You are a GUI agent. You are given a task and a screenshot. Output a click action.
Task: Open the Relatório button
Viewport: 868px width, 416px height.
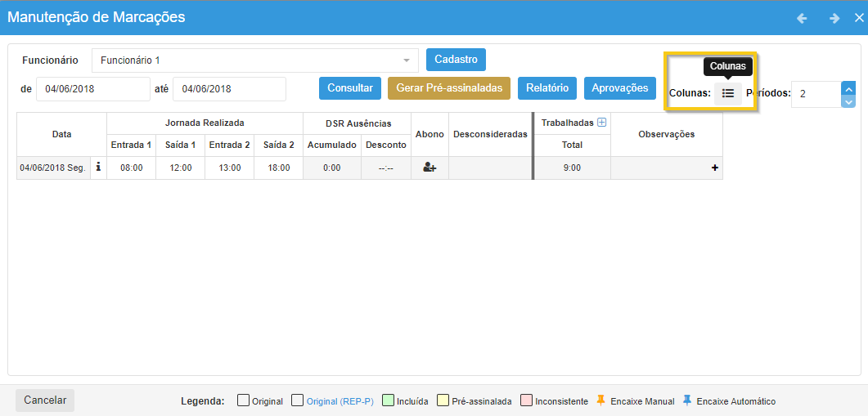(547, 88)
